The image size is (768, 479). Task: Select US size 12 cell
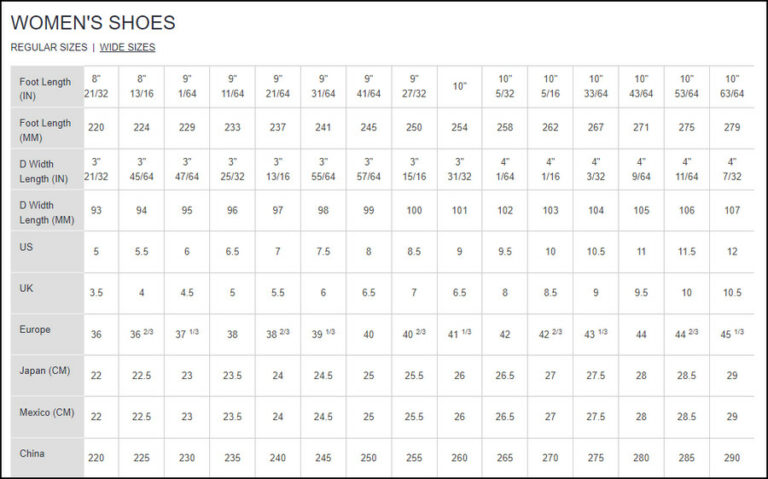[x=732, y=252]
